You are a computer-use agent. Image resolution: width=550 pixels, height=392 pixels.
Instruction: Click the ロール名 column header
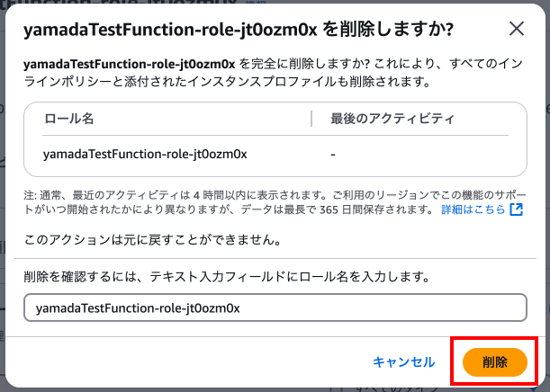(68, 118)
